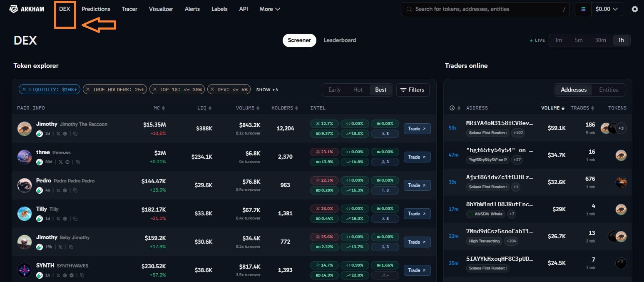Viewport: 644px width, 282px height.
Task: Click the 0.90% badge for SYNTH
Action: (x=355, y=265)
